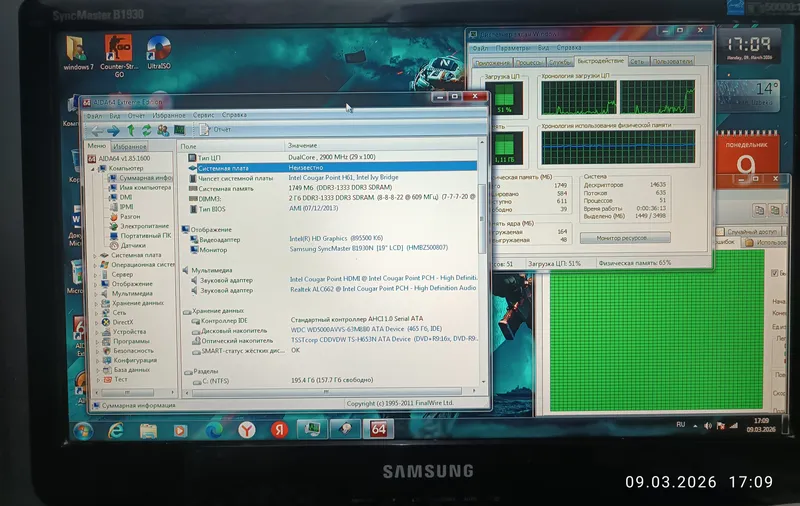Switch to Приложения tab in Task Manager
This screenshot has width=800, height=506.
492,63
